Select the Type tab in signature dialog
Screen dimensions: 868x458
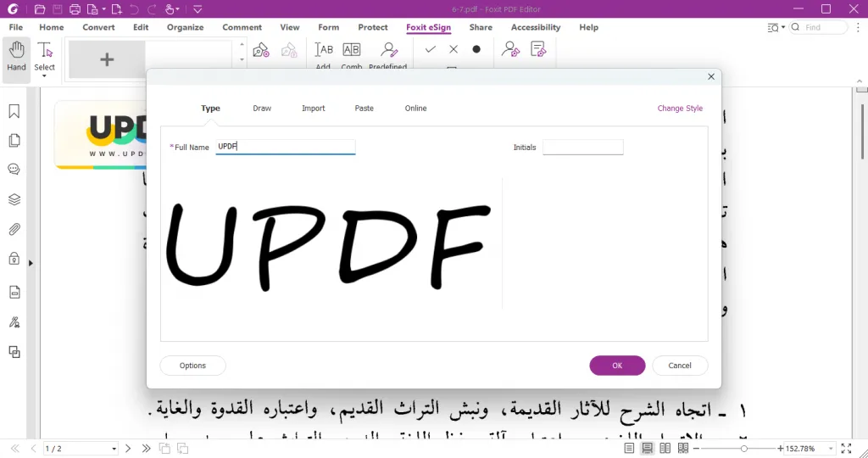pyautogui.click(x=210, y=108)
